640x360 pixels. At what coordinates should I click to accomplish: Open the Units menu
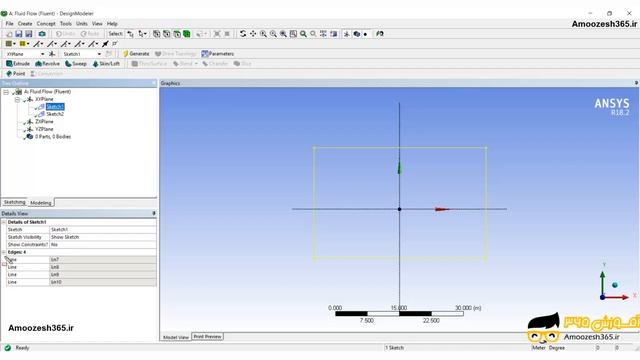(82, 24)
